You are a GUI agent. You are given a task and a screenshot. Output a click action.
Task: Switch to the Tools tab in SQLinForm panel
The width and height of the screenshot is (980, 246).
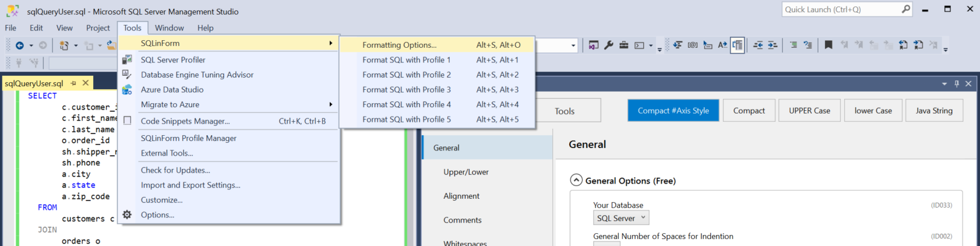click(x=565, y=111)
